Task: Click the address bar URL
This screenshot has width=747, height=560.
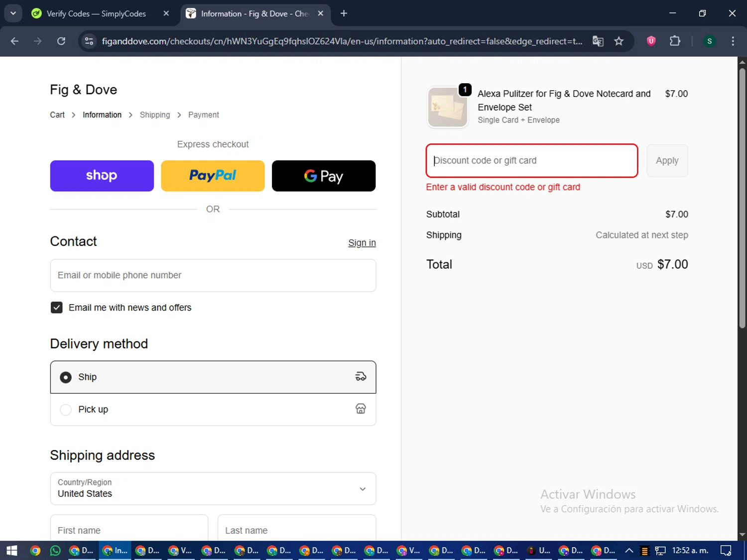Action: (x=342, y=41)
